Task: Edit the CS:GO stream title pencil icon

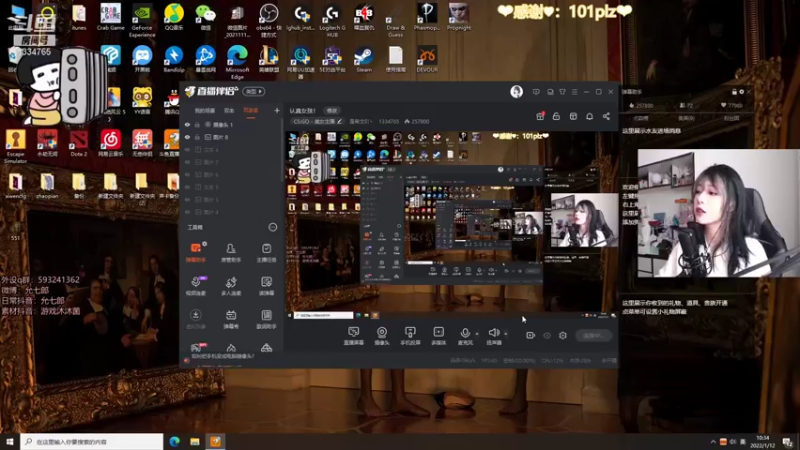Action: [339, 121]
